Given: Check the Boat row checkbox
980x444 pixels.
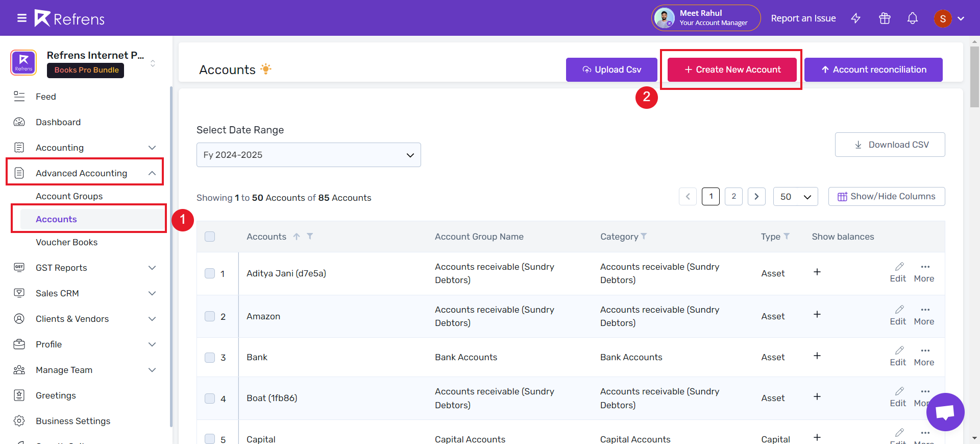Looking at the screenshot, I should tap(210, 399).
